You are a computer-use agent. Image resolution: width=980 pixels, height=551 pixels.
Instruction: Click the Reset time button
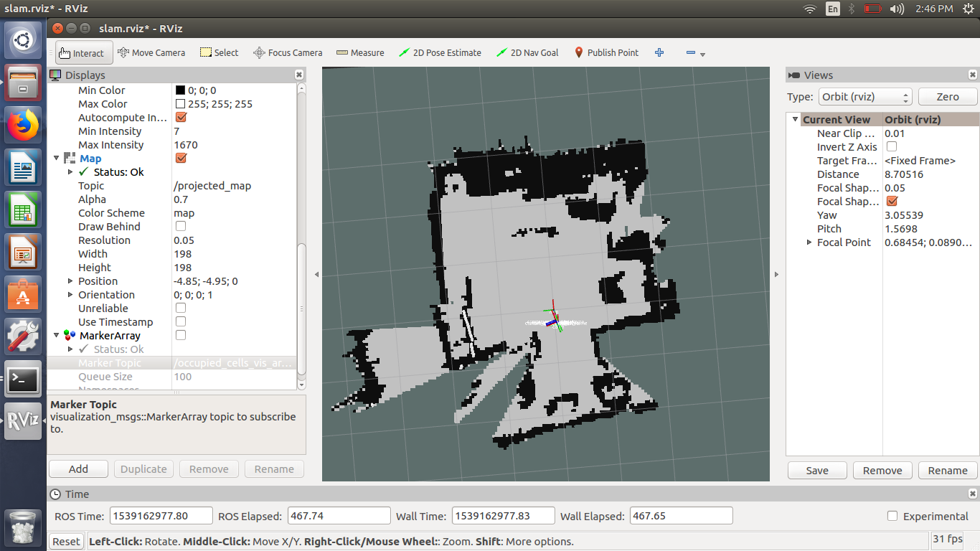click(x=66, y=542)
